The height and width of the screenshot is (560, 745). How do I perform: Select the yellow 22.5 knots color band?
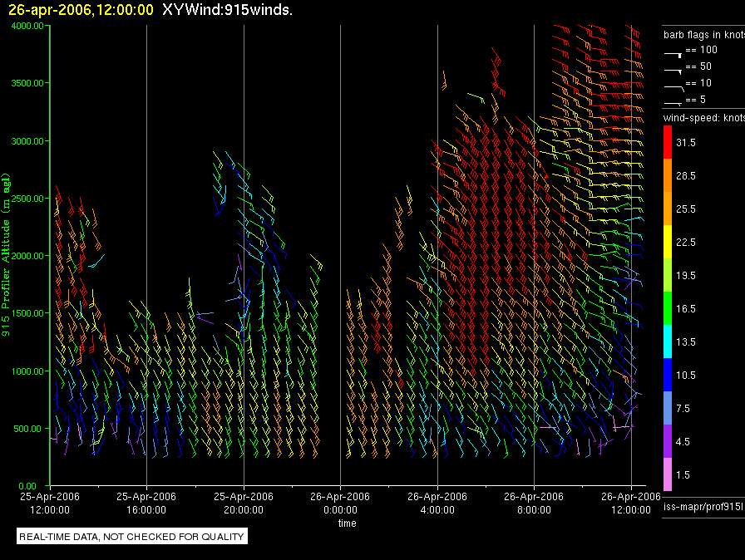(x=667, y=242)
